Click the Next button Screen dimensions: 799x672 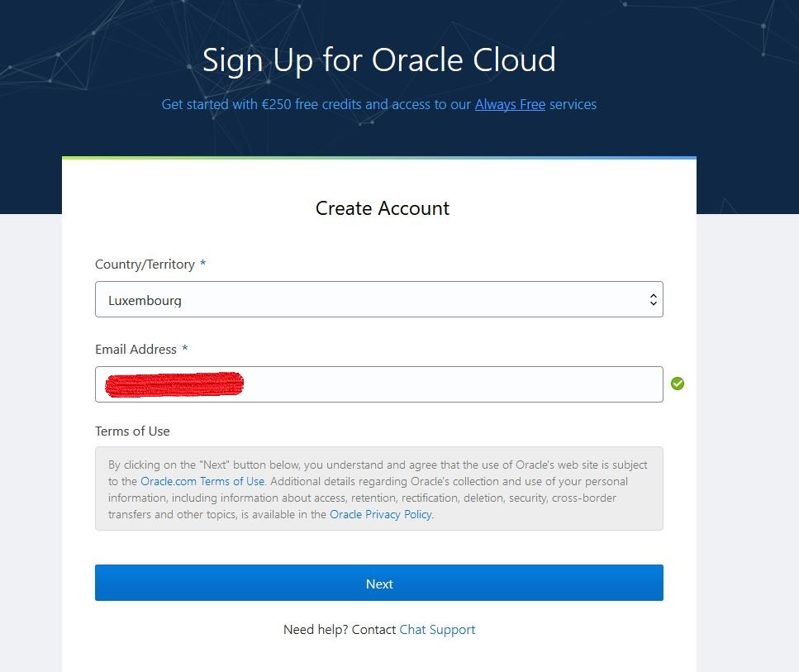tap(379, 583)
